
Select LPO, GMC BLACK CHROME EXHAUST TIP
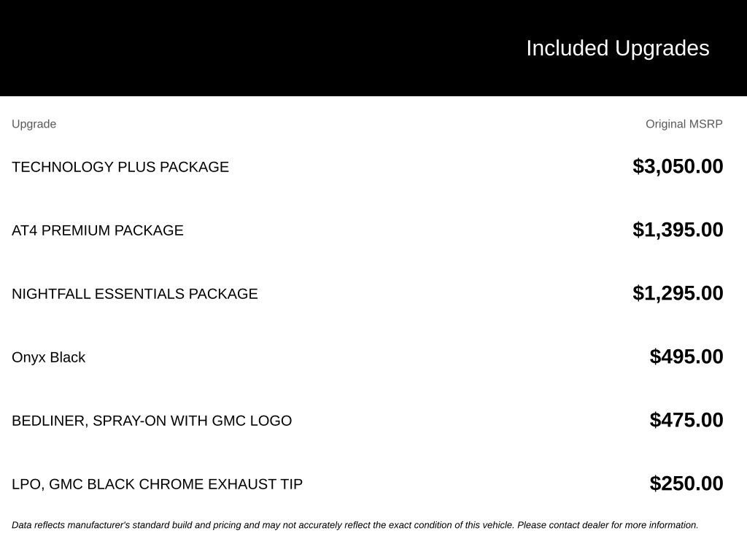pos(158,484)
